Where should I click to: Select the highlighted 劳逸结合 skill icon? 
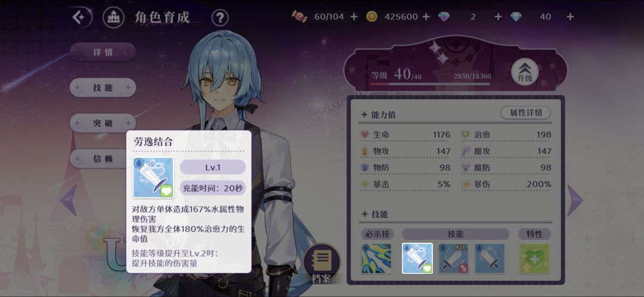(x=417, y=258)
